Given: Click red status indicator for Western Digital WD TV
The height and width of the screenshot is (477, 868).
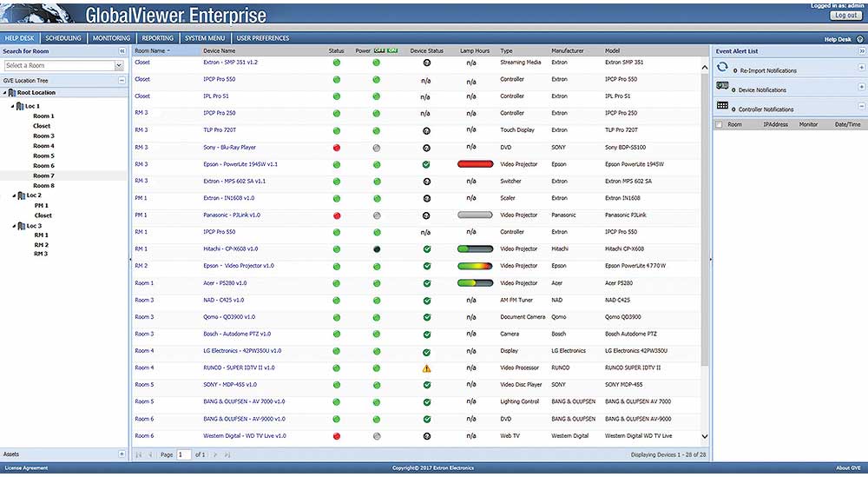Looking at the screenshot, I should coord(337,436).
